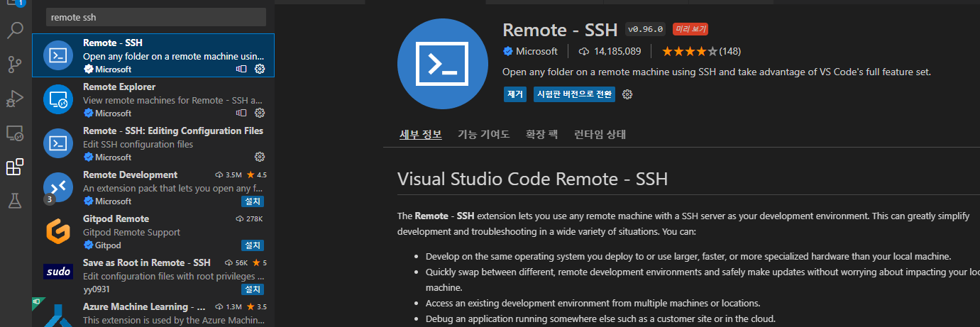Click sync-ignored icon on Remote Explorer item
The image size is (980, 327).
point(241,113)
